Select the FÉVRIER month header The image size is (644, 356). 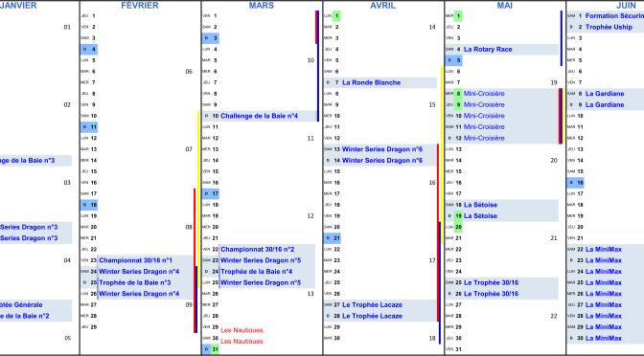point(140,6)
